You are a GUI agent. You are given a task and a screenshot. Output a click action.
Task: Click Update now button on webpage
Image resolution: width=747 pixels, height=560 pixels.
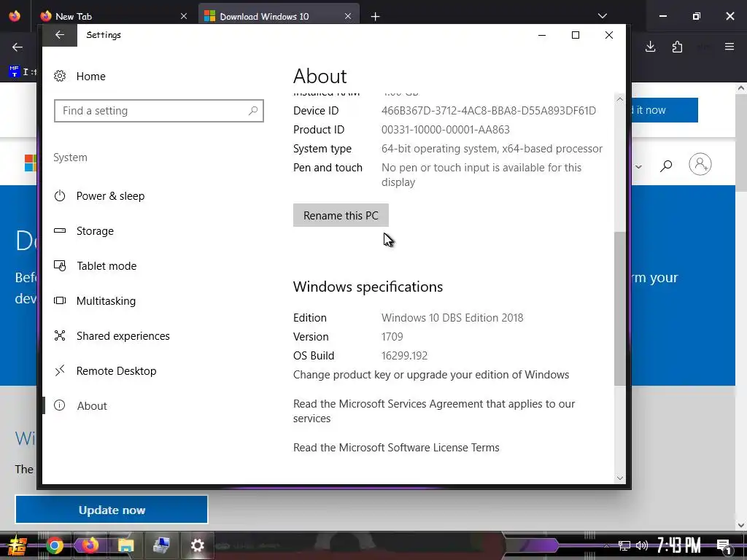coord(112,510)
